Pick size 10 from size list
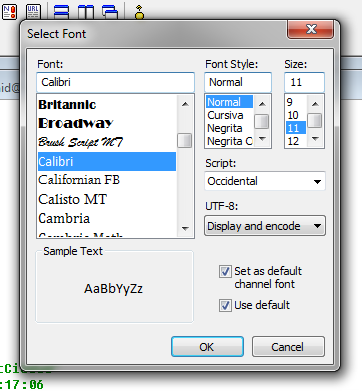This screenshot has height=391, width=362. (296, 115)
